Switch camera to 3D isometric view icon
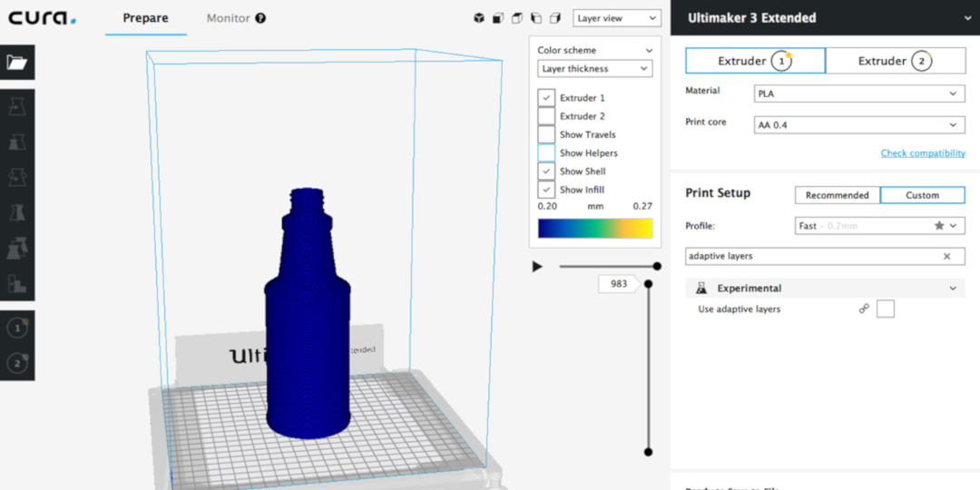 (x=479, y=18)
